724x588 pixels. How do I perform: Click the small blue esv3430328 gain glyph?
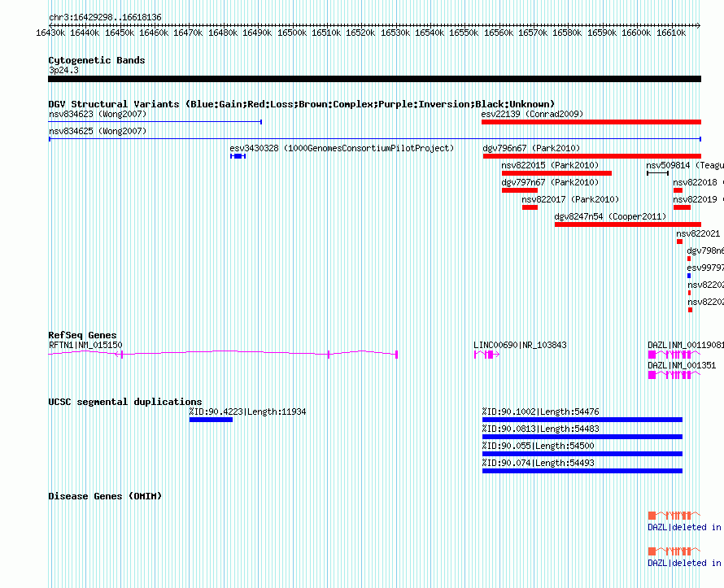tap(238, 156)
